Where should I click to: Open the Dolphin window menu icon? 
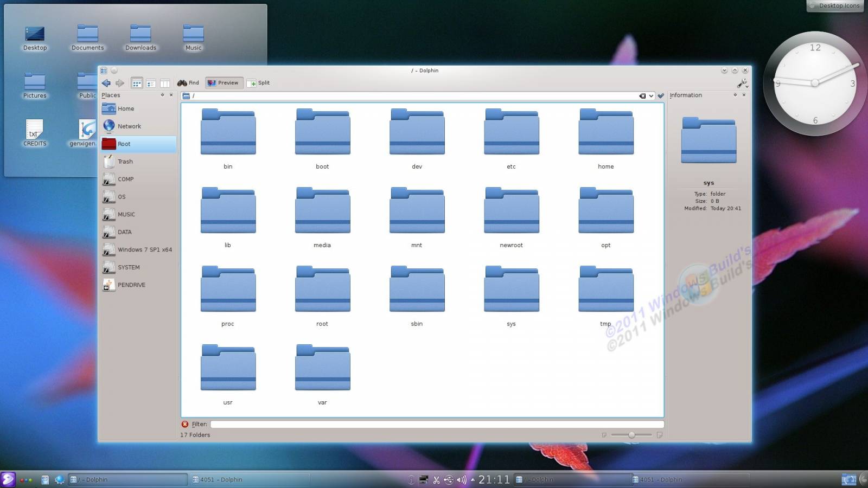[104, 70]
